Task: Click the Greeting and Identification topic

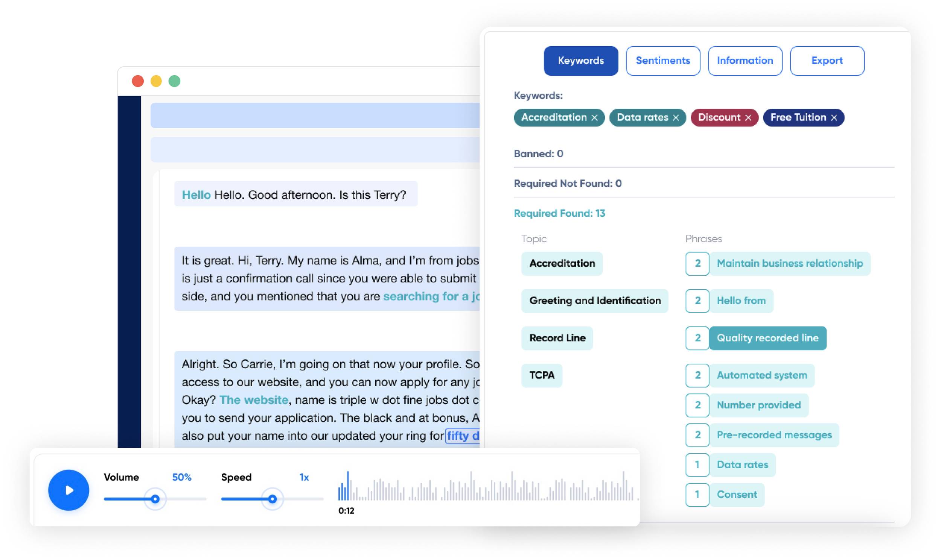Action: [x=595, y=301]
